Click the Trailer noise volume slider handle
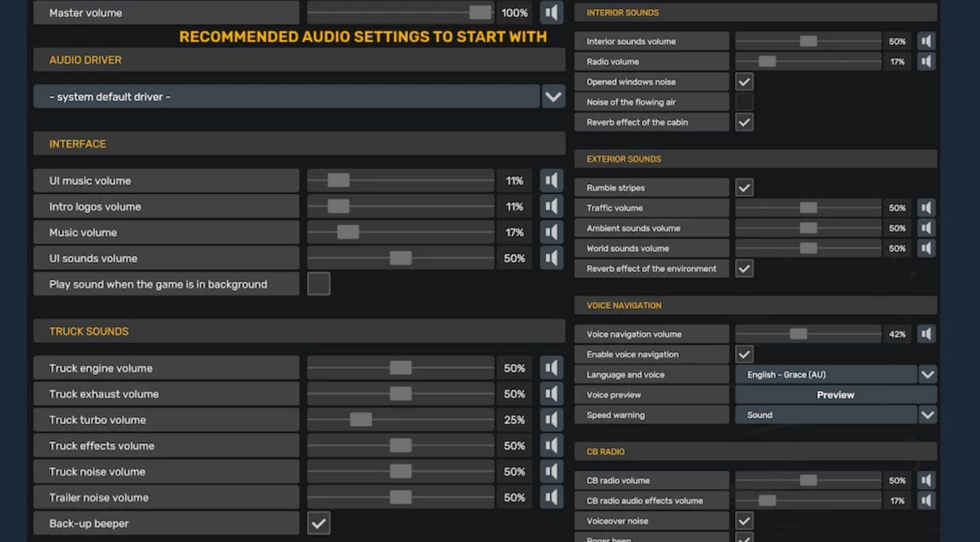980x542 pixels. point(401,497)
